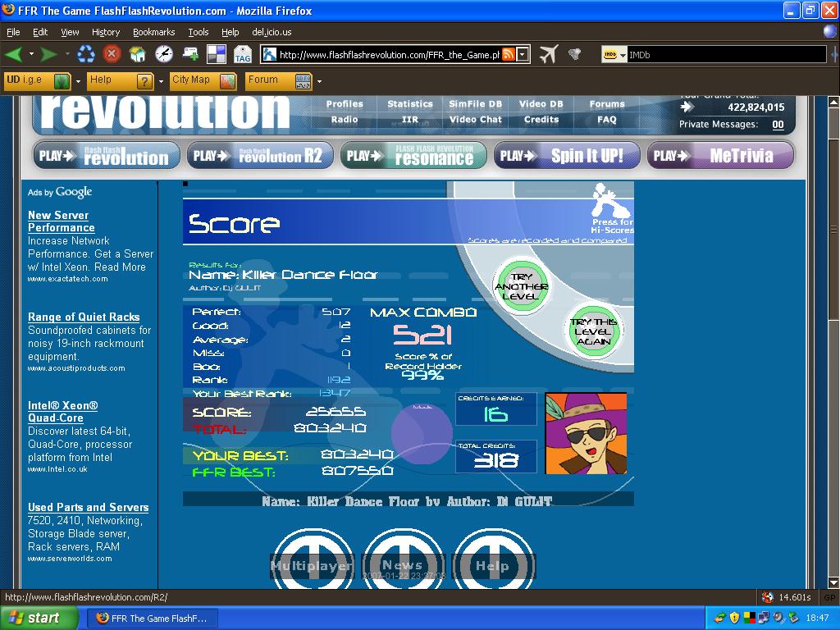Open the New Server Performance ad link
This screenshot has width=840, height=630.
pyautogui.click(x=61, y=221)
